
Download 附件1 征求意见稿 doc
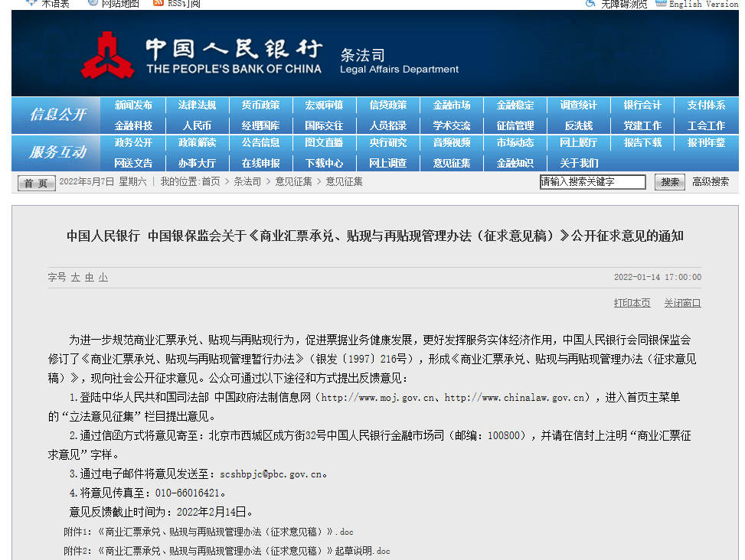click(208, 532)
